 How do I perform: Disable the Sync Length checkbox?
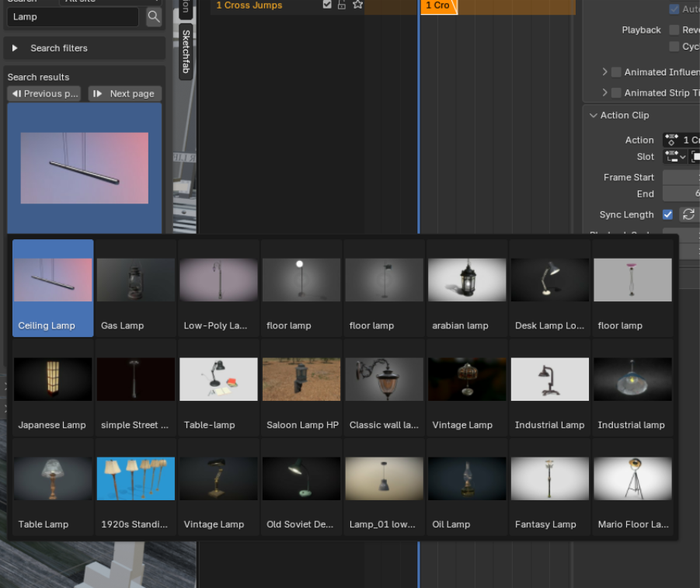(x=667, y=214)
